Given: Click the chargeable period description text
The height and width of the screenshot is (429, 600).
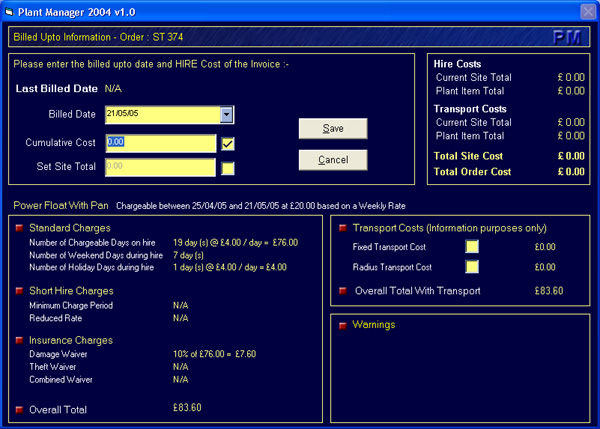Looking at the screenshot, I should coord(261,206).
